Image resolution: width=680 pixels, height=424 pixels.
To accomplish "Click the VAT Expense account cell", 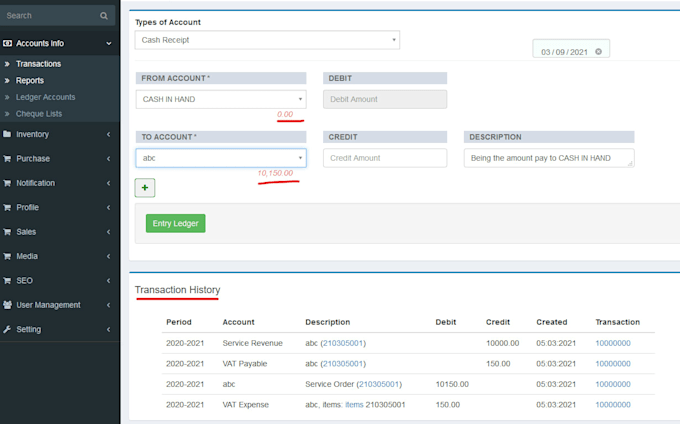I will [x=245, y=404].
